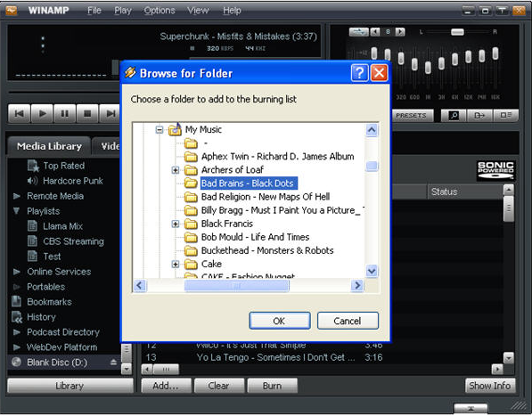Decrease crossfade value with left arrow
532x416 pixels.
[375, 32]
